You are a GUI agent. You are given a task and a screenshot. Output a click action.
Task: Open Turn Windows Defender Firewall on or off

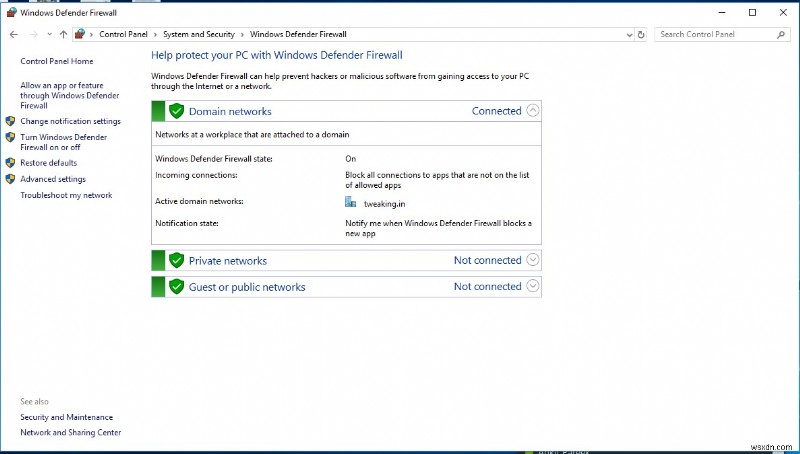click(64, 142)
